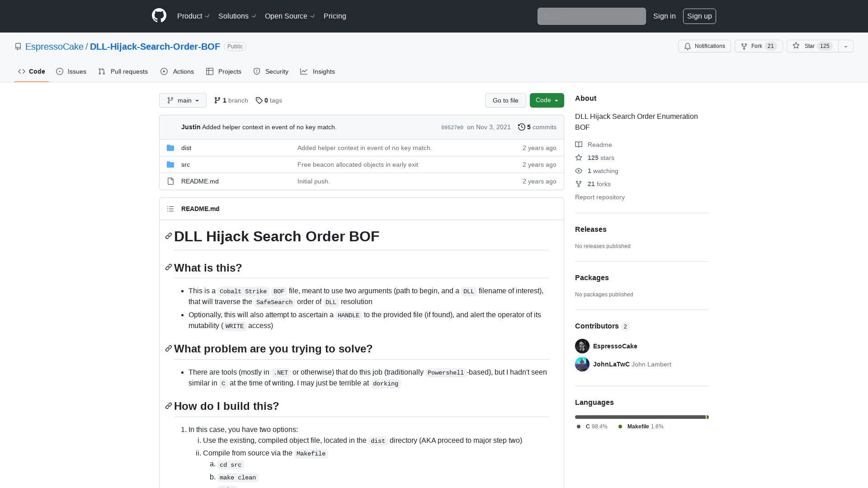Focus the GitHub search field

pyautogui.click(x=591, y=16)
